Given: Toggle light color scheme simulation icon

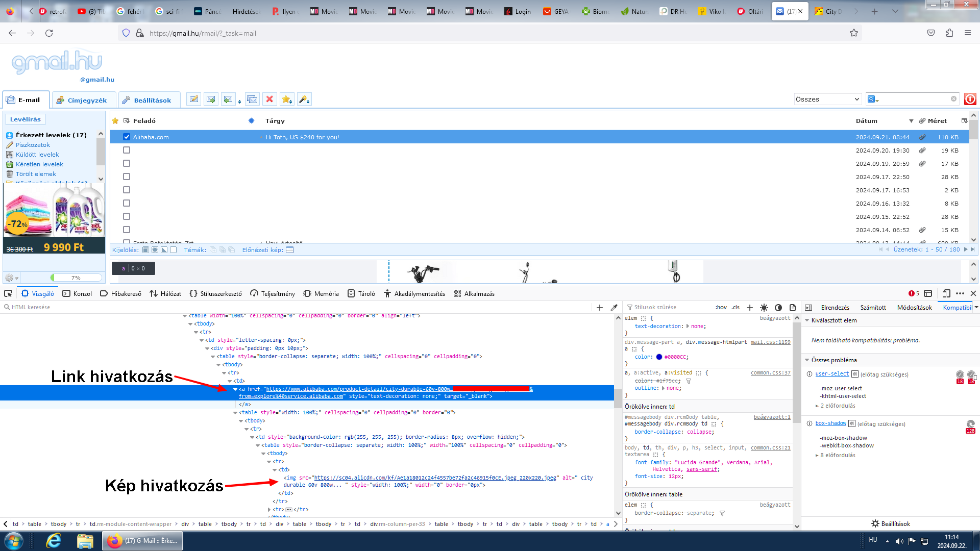Looking at the screenshot, I should click(764, 308).
